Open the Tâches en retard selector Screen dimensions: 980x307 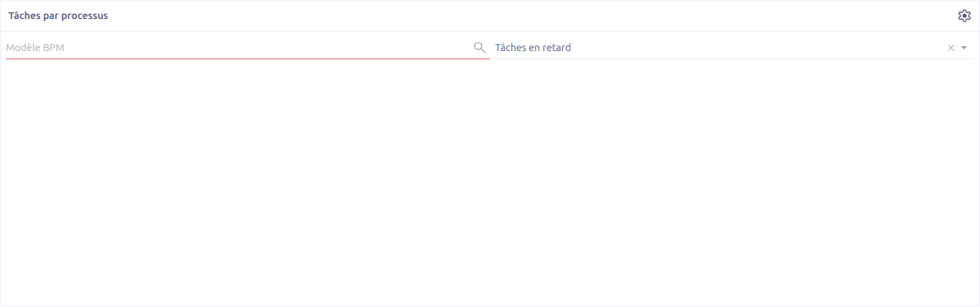click(735, 48)
